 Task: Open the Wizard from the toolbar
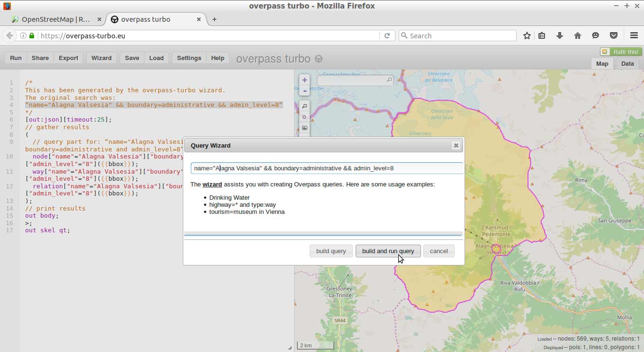coord(101,58)
